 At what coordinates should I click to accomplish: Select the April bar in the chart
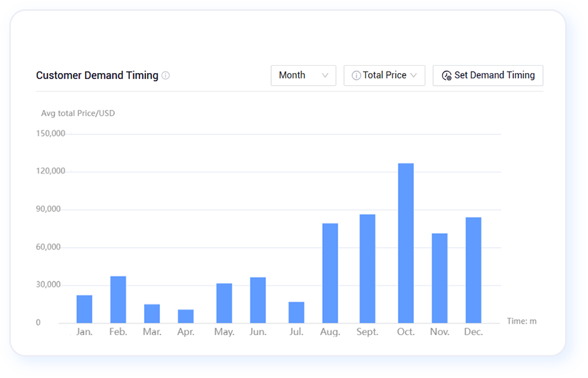186,316
